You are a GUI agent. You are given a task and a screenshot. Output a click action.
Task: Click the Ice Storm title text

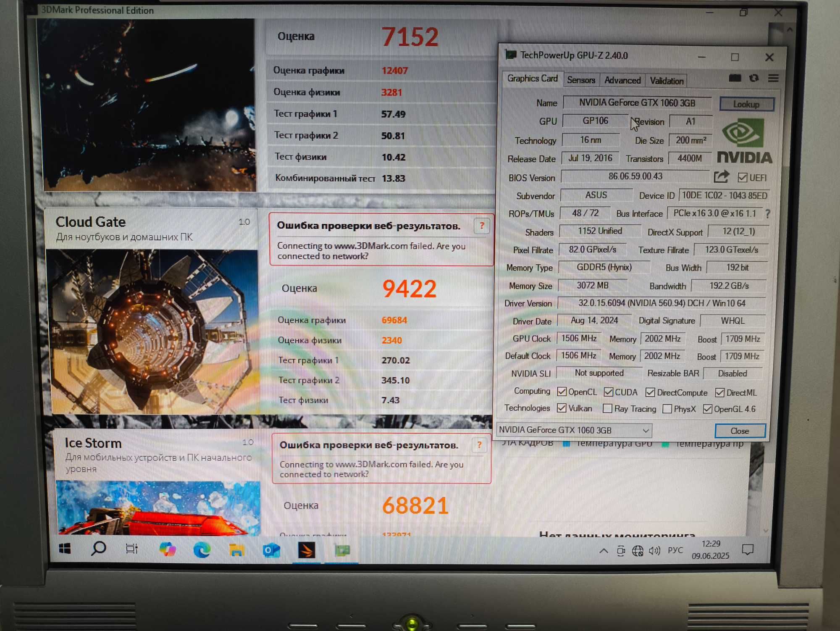[93, 443]
